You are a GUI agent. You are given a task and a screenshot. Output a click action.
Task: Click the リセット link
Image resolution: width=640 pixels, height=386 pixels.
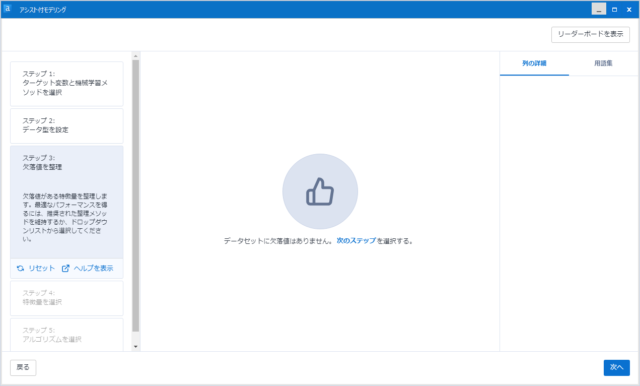coord(41,268)
